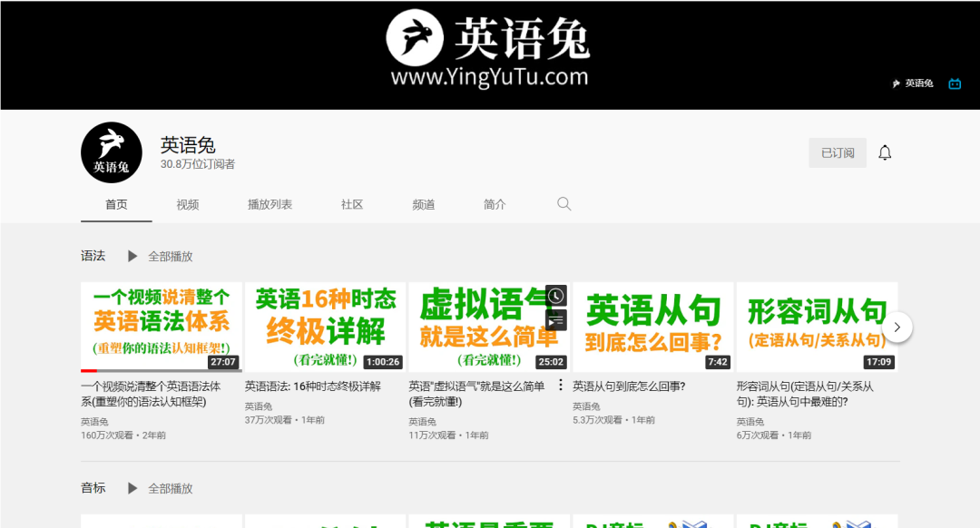Click title 英语"虚拟语气"就是这么简单
Screen dimensions: 980x528
(476, 394)
